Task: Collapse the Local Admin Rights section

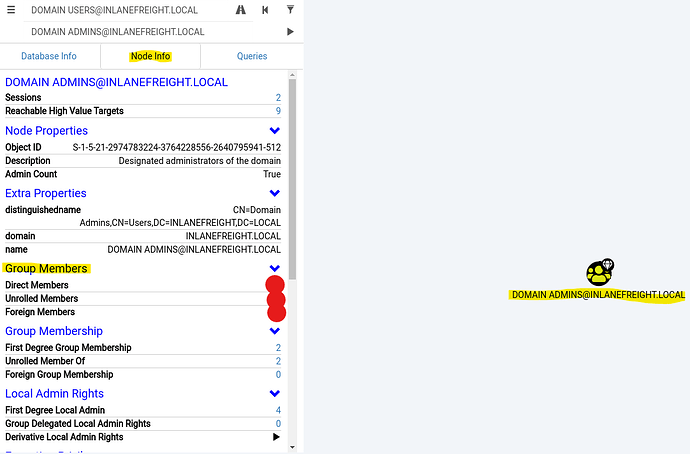Action: 275,393
